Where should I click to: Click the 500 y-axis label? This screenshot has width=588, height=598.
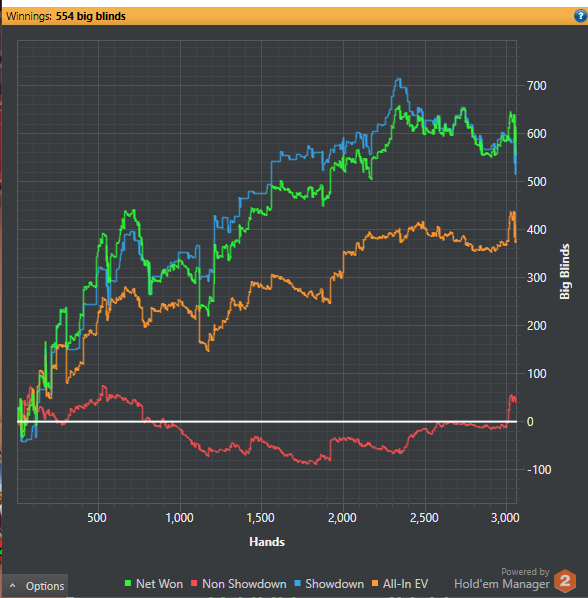537,182
